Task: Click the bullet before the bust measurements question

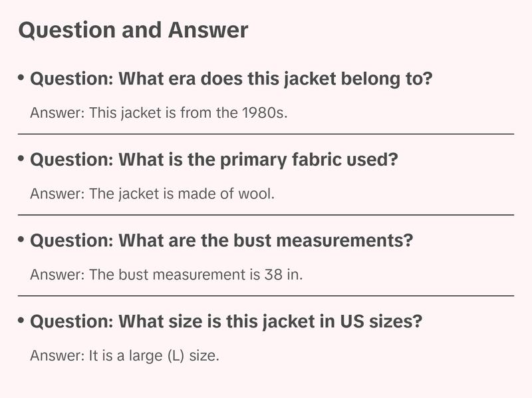Action: pyautogui.click(x=22, y=240)
